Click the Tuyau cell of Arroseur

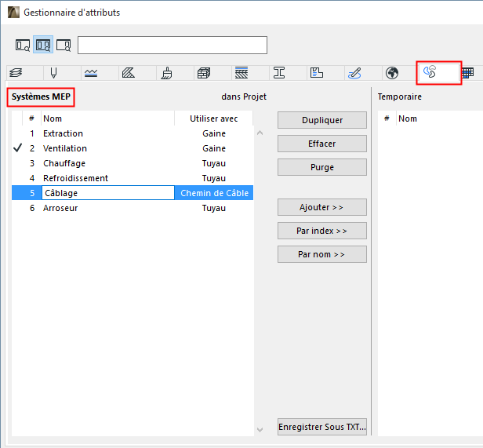(x=214, y=208)
